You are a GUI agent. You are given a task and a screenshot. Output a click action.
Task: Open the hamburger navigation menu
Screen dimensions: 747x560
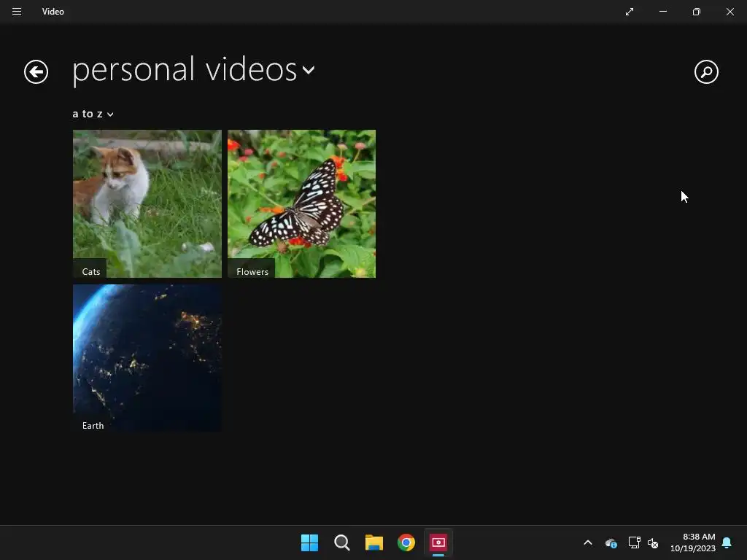click(17, 12)
